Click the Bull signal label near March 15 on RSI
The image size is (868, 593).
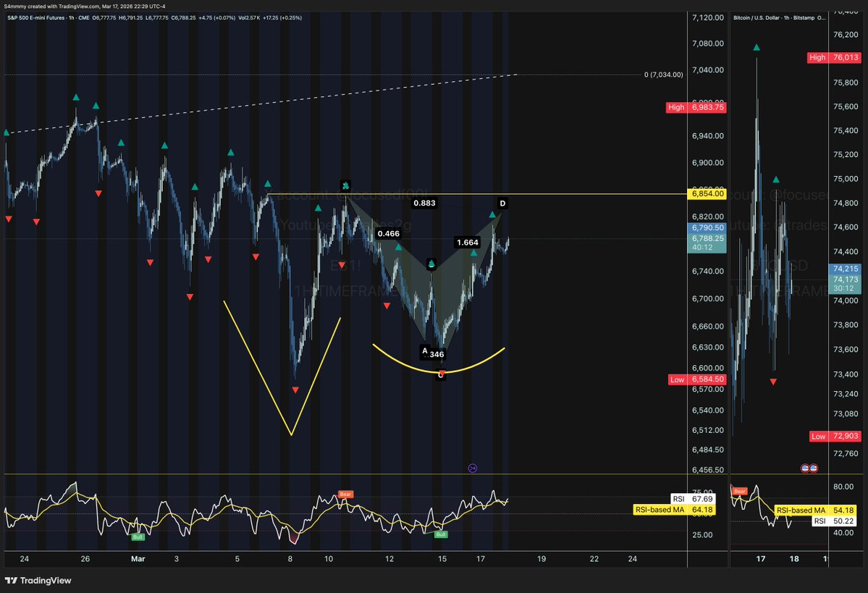point(441,534)
